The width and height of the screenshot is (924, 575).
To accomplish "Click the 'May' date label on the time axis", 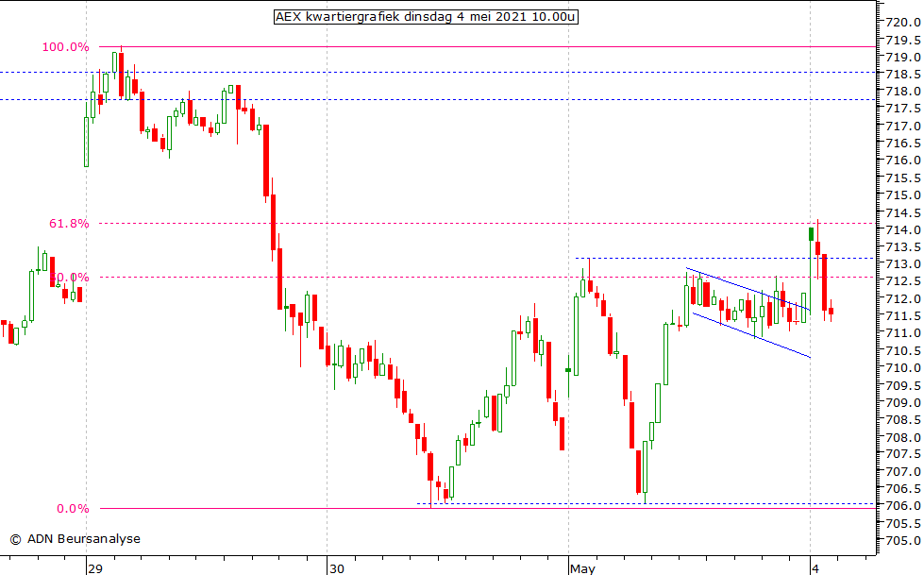I will tap(582, 568).
